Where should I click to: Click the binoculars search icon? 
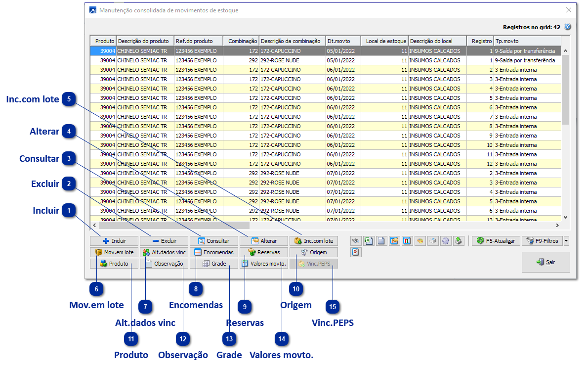click(x=356, y=241)
